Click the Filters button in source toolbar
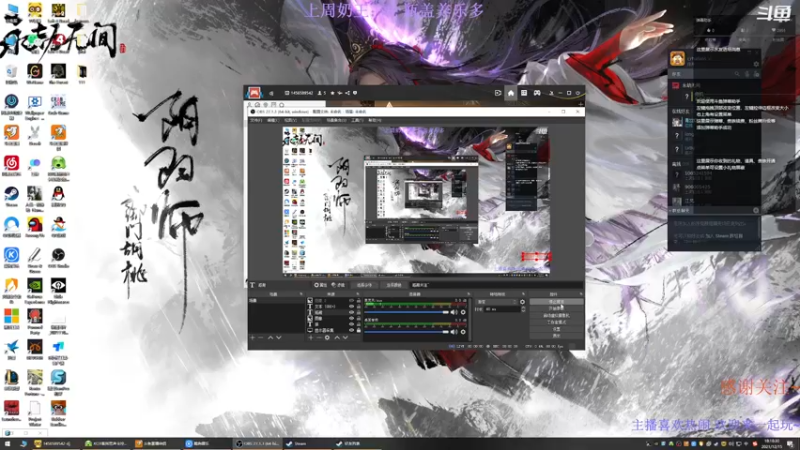 pos(338,285)
